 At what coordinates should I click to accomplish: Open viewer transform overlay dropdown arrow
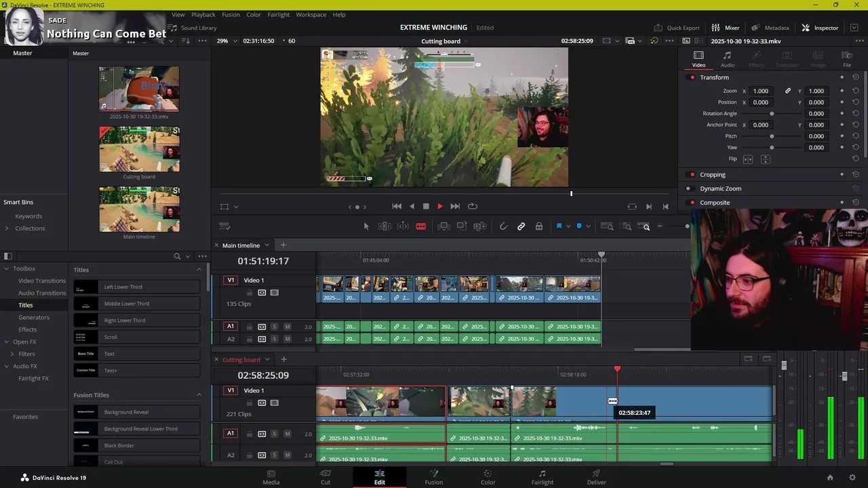coord(236,207)
